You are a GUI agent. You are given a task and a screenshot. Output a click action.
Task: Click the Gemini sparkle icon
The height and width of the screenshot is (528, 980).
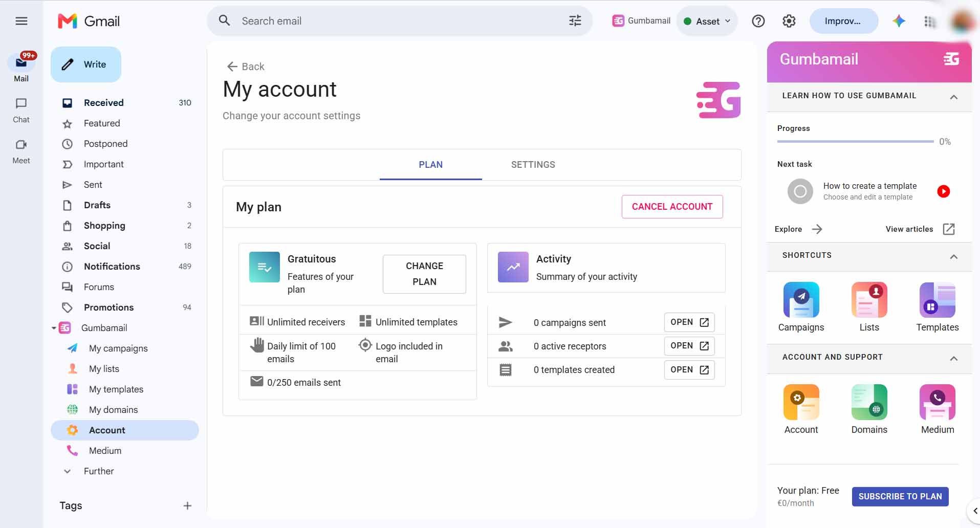pos(899,21)
